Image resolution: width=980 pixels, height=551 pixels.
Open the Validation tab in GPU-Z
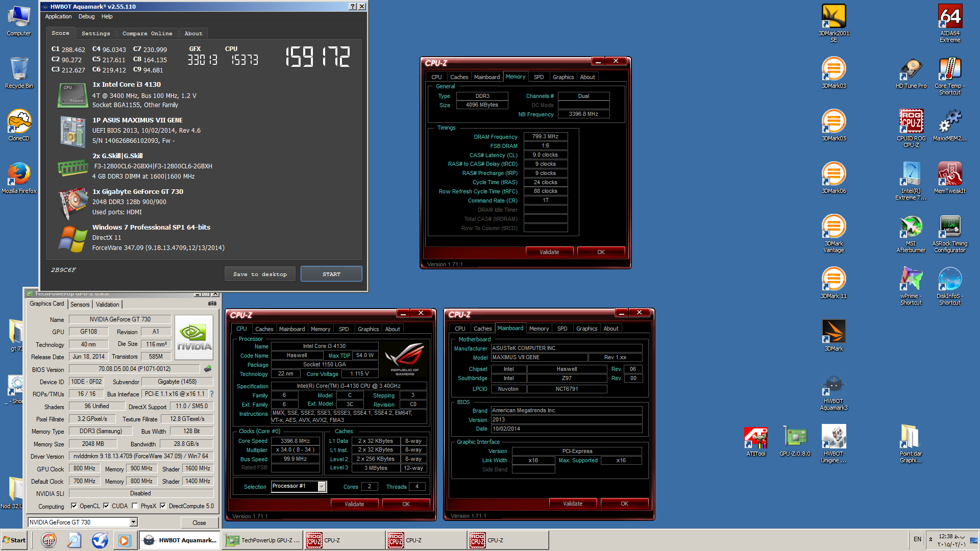pos(107,305)
